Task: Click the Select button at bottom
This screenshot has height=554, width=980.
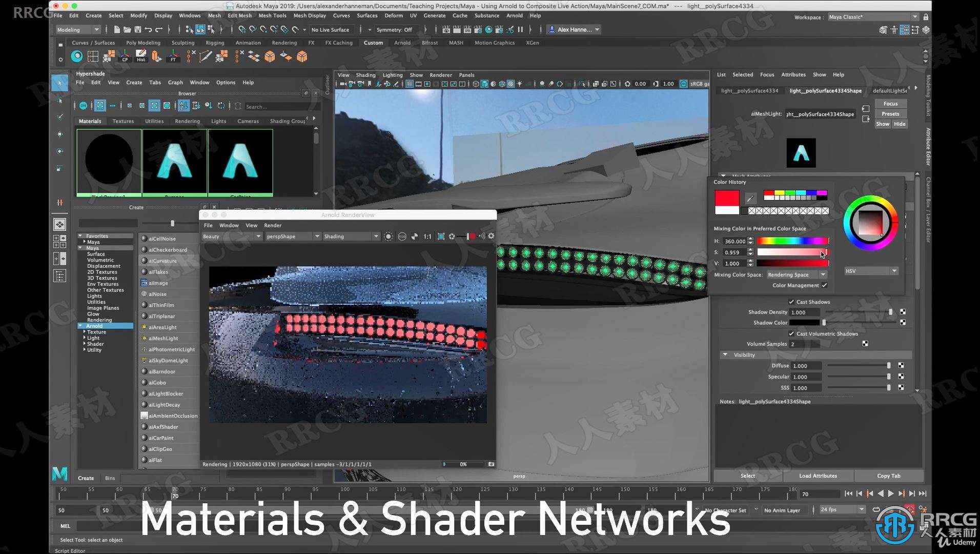Action: tap(748, 476)
